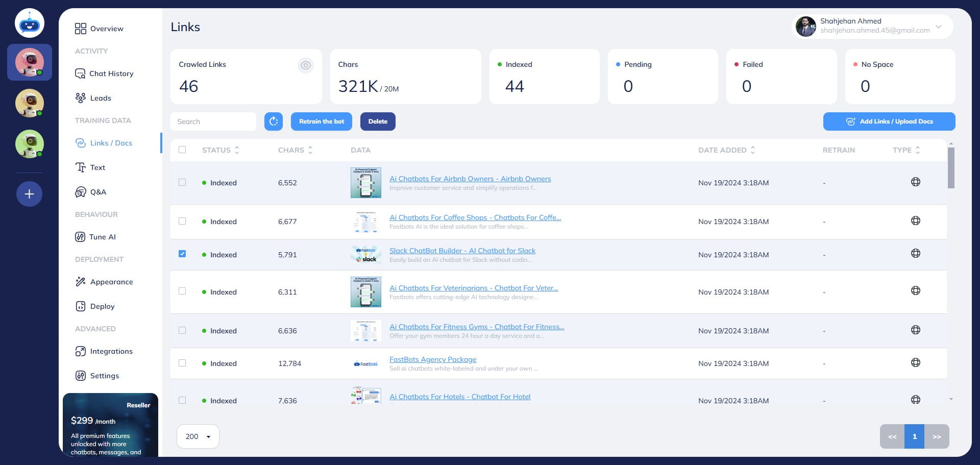Open the FastBots home logo
The image size is (980, 465).
(30, 23)
